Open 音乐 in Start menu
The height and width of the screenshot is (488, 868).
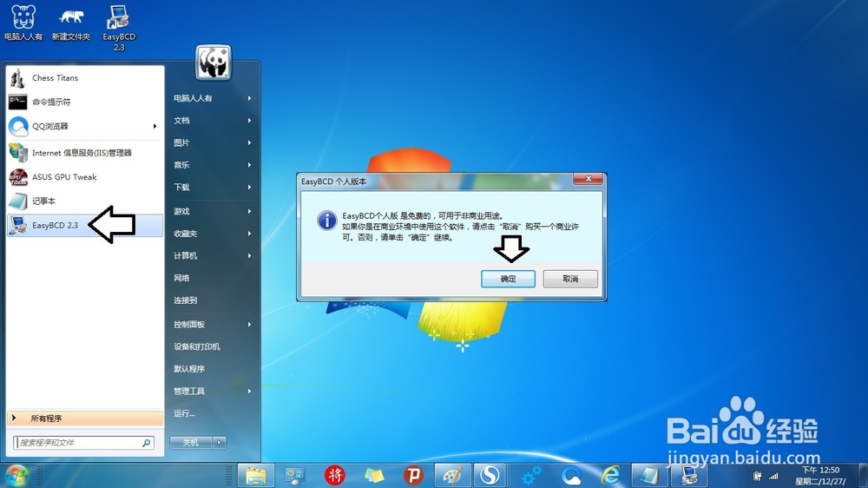pyautogui.click(x=214, y=164)
